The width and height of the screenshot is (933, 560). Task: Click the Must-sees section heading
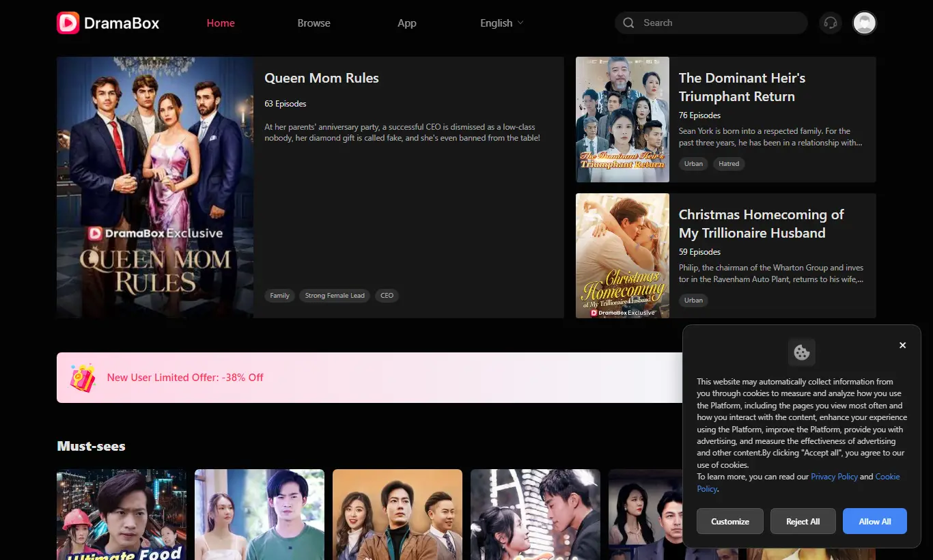point(91,446)
